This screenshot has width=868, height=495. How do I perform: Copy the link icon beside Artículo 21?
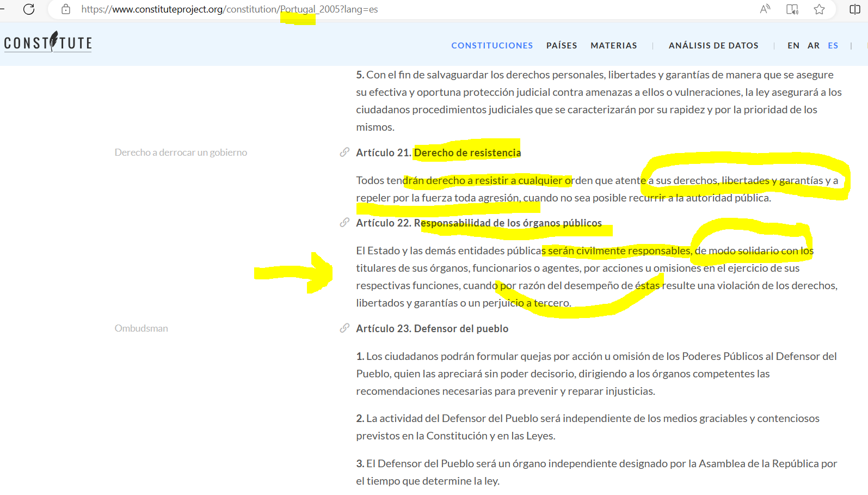click(344, 152)
